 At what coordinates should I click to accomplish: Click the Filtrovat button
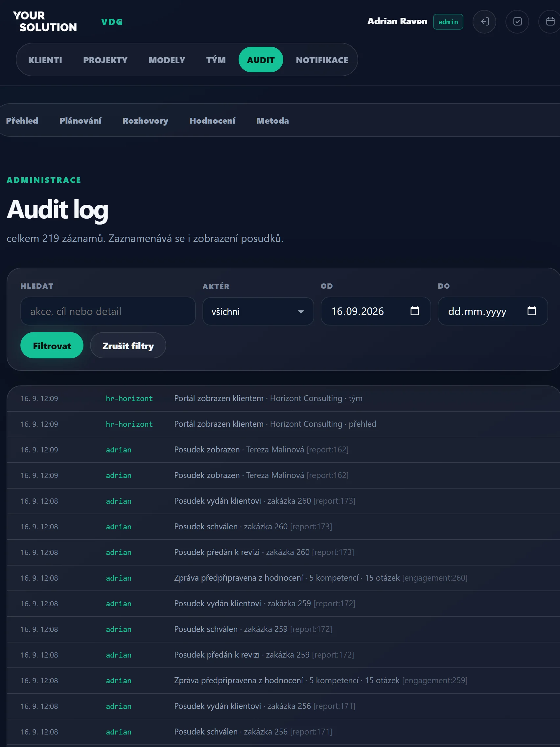pos(52,346)
